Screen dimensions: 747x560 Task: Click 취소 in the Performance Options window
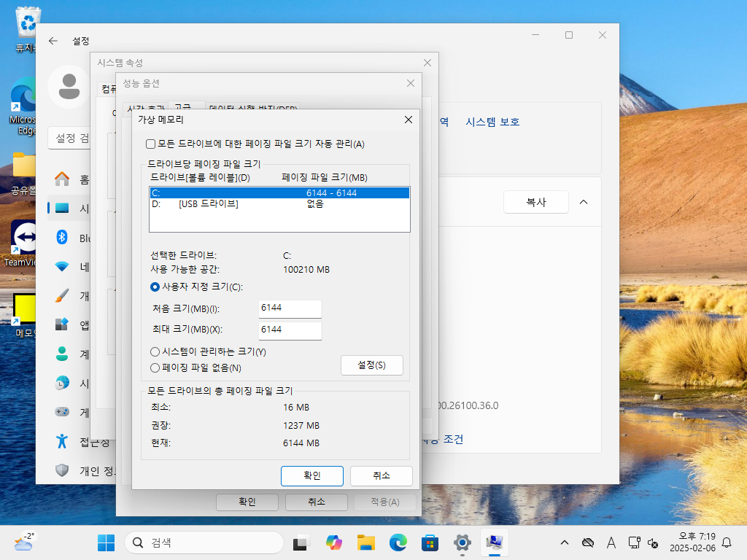317,502
